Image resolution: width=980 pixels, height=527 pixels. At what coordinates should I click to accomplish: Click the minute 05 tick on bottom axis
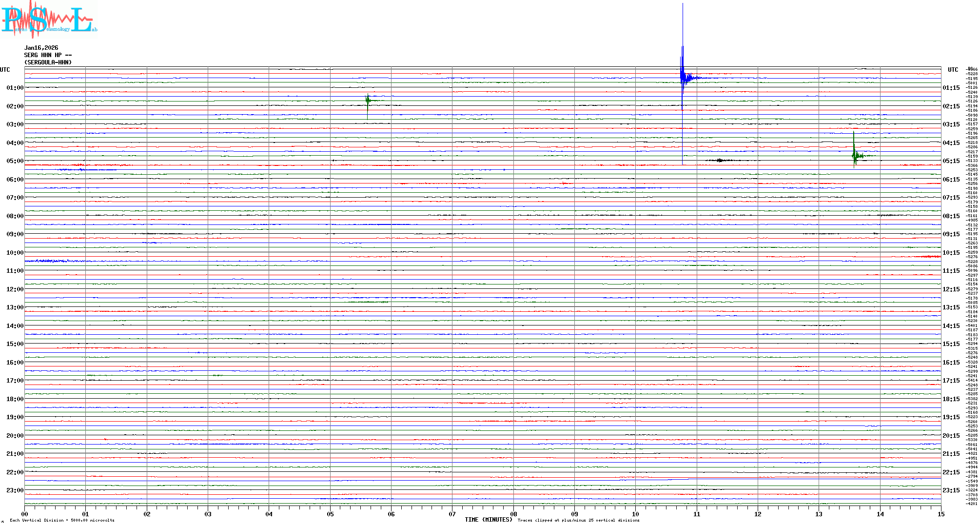click(x=330, y=514)
